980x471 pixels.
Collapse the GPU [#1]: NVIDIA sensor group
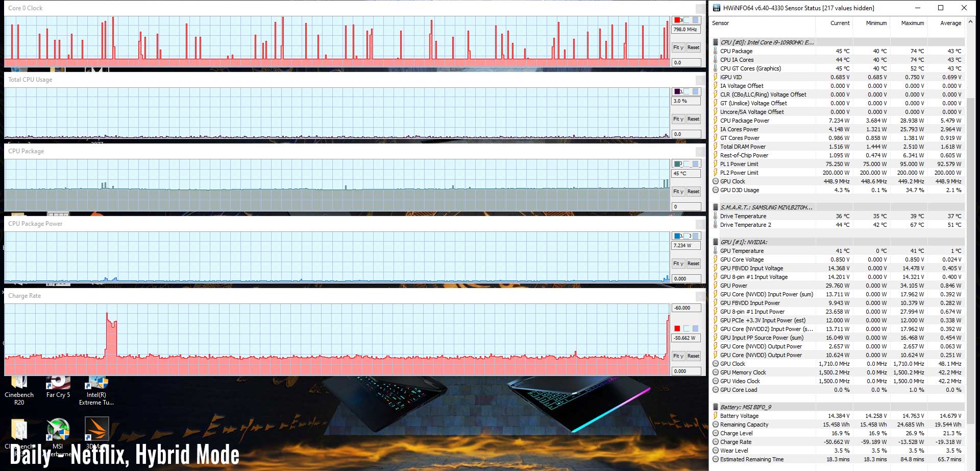(716, 242)
